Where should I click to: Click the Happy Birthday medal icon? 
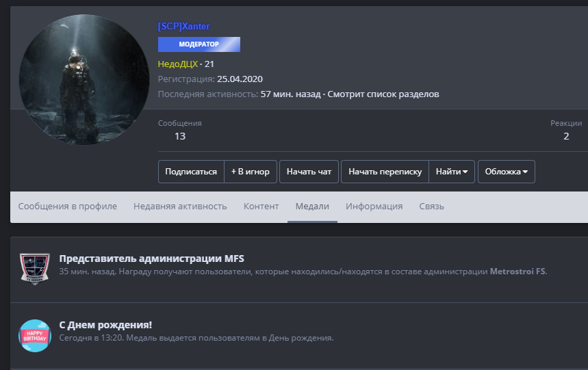(35, 336)
